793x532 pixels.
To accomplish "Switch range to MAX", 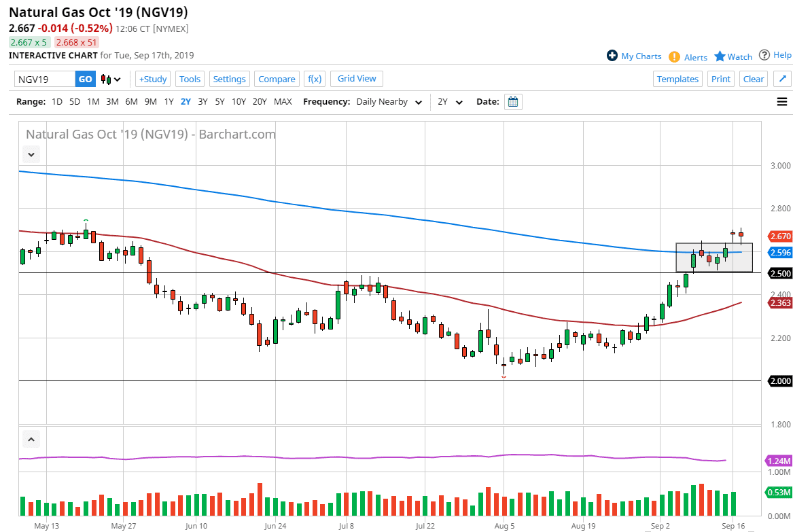I will tap(283, 102).
